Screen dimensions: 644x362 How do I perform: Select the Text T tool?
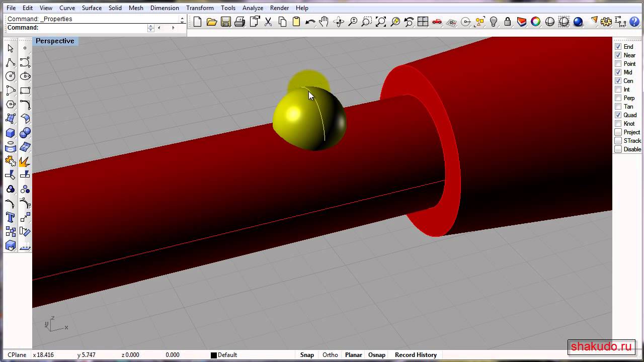pos(11,217)
